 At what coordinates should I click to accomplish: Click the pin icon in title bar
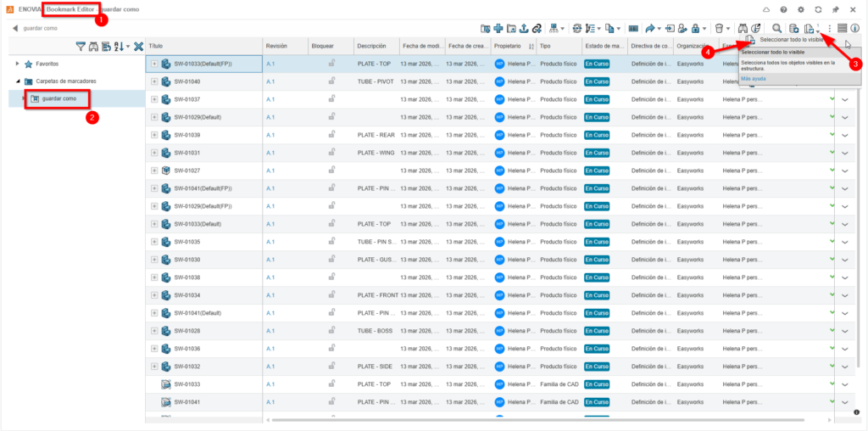[x=835, y=9]
